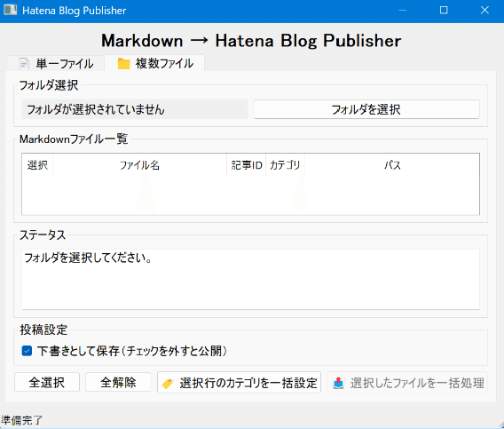Click the upload icon on 一括処理 button
Viewport: 504px width, 429px height.
[338, 383]
